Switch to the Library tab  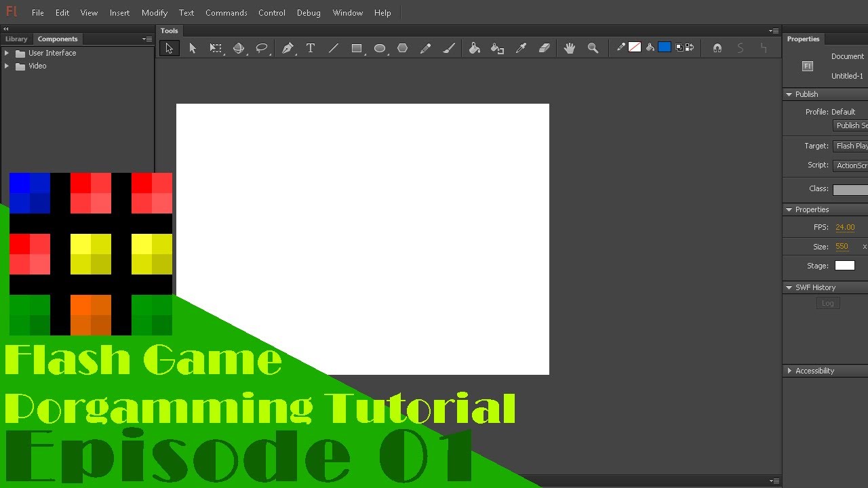pos(16,39)
